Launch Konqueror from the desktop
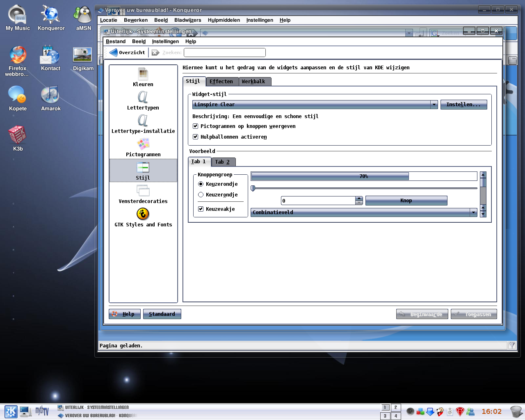Screen dimensions: 525x420 [x=51, y=18]
